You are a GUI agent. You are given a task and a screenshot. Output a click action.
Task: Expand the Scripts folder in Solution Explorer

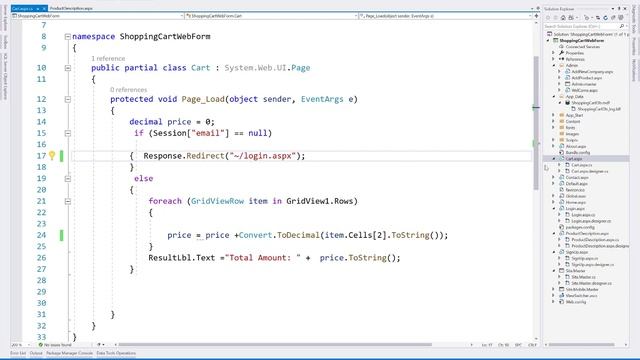point(554,140)
